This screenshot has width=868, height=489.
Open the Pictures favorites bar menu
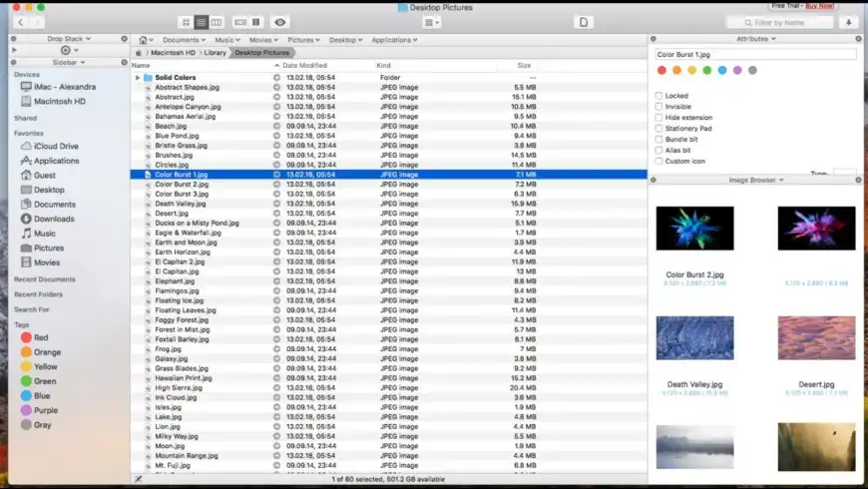303,40
